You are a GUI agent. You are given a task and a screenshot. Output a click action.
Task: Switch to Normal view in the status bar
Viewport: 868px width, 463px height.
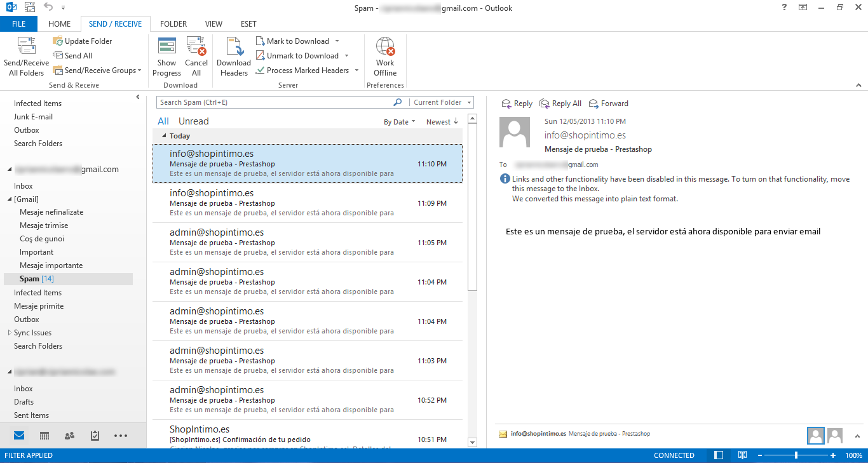pos(719,455)
